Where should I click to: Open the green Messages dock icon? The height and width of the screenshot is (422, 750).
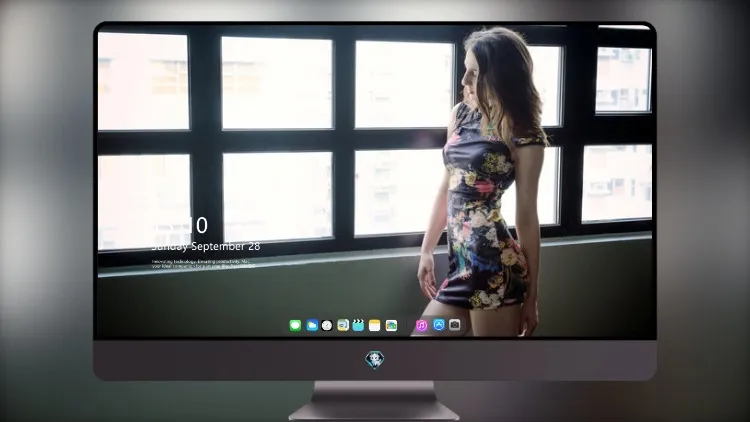point(295,325)
